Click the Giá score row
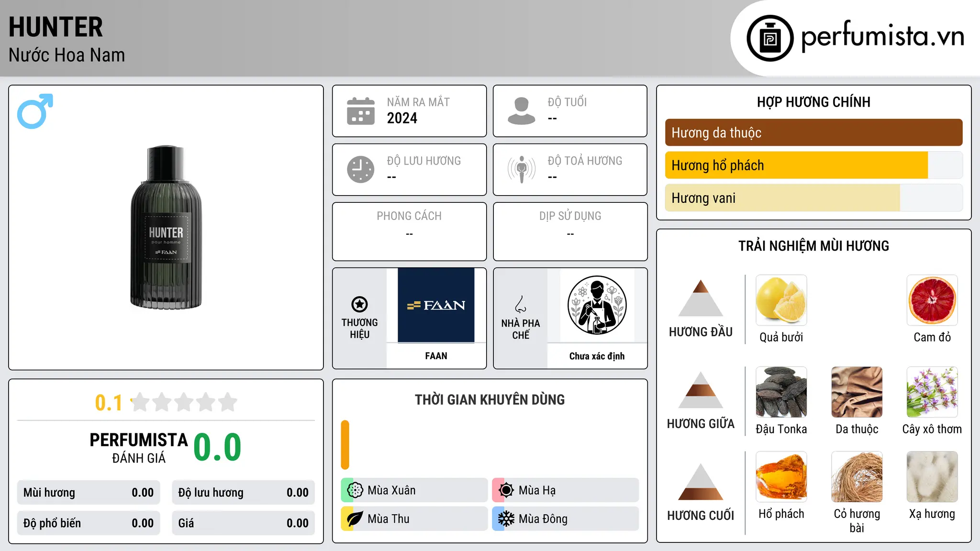Viewport: 980px width, 551px height. point(244,523)
